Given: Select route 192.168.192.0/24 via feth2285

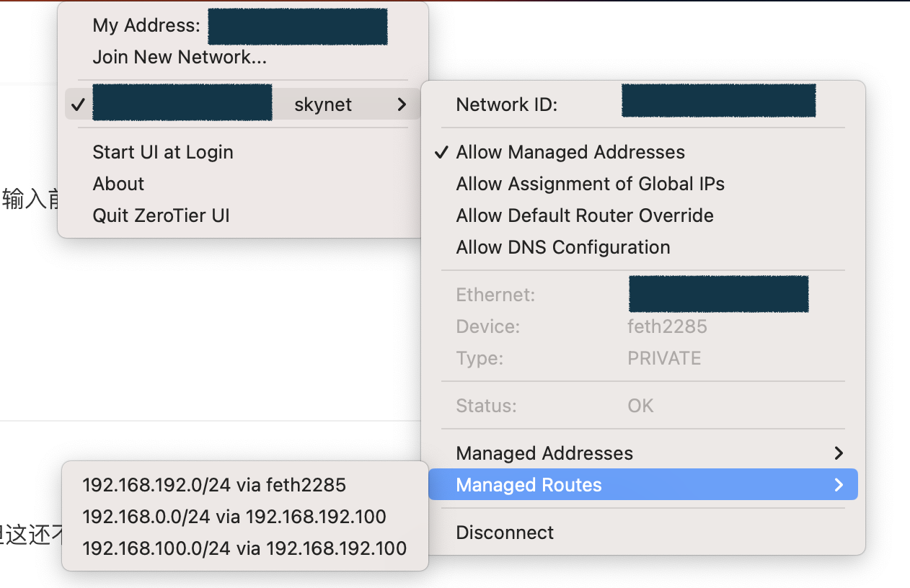Looking at the screenshot, I should coord(214,485).
